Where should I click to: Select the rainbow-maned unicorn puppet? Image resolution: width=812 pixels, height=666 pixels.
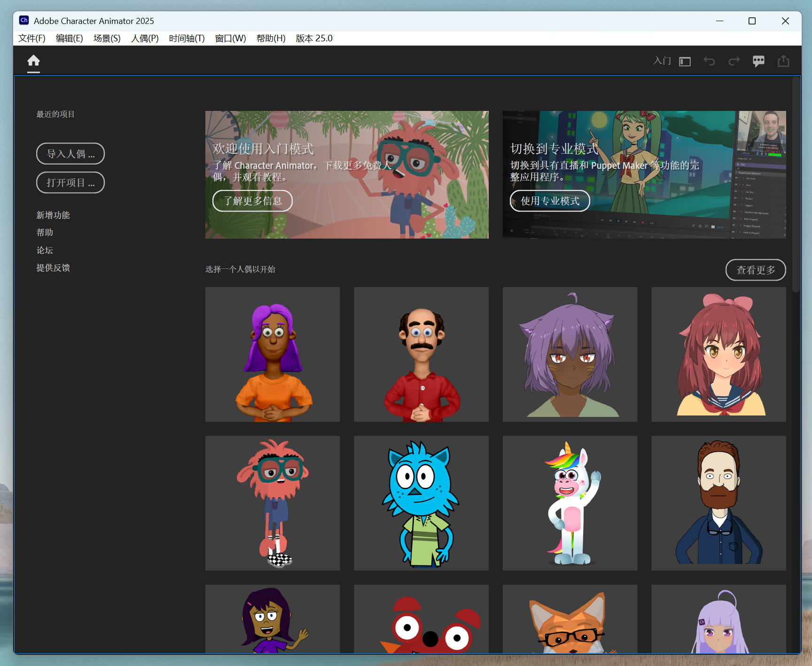tap(570, 503)
